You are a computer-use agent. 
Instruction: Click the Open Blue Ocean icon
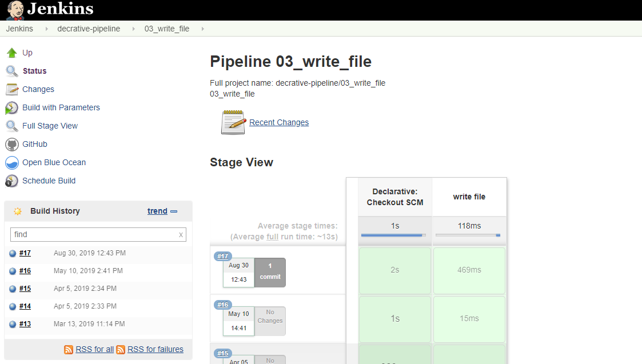click(12, 163)
